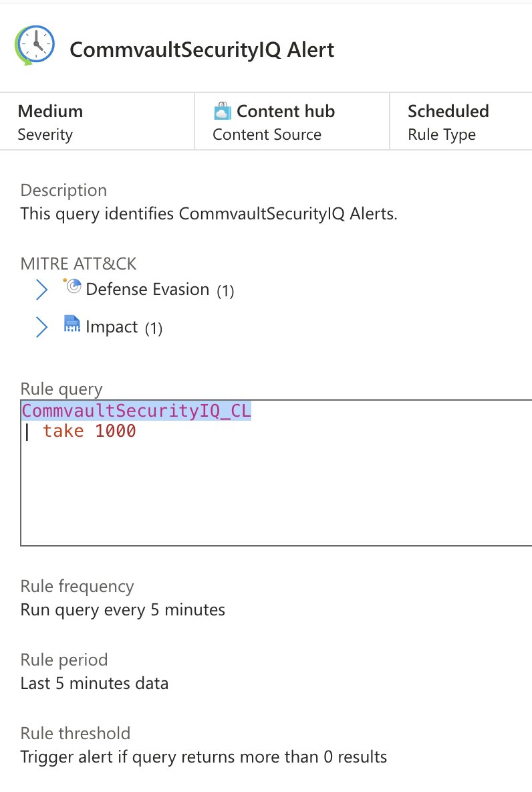Expand the Impact chevron
Viewport: 532px width, 792px height.
[x=42, y=327]
